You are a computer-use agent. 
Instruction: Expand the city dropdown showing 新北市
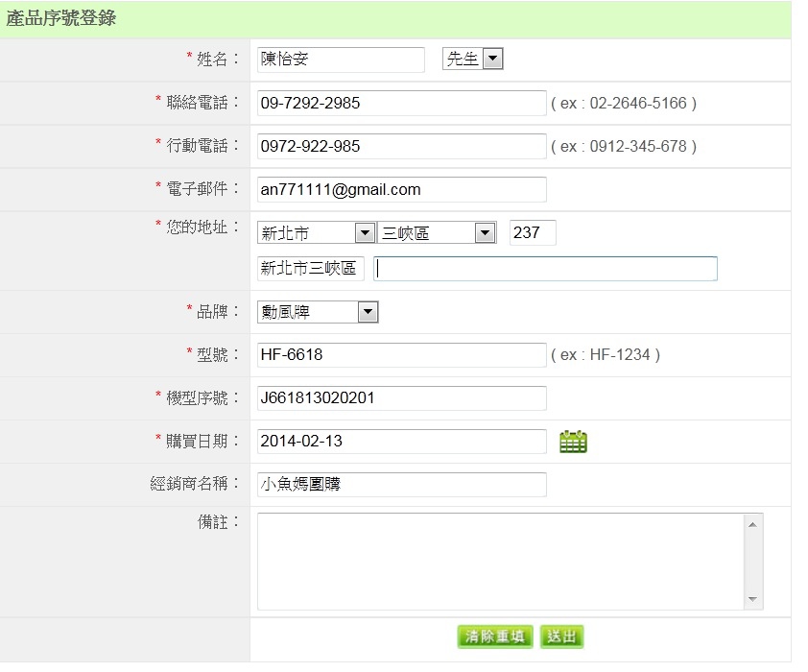point(316,233)
